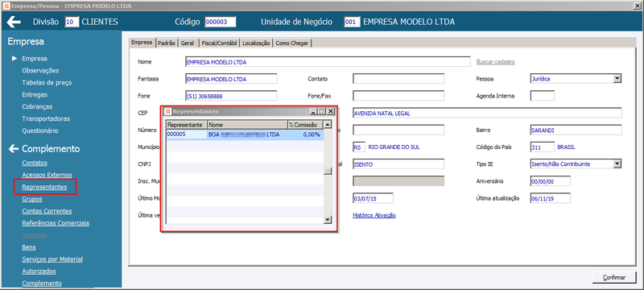Image resolution: width=644 pixels, height=290 pixels.
Task: Click the date field 03/07/15
Action: point(373,198)
